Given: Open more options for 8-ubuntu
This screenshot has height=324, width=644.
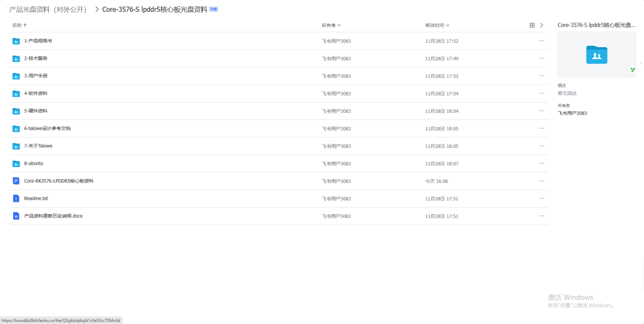Looking at the screenshot, I should pos(541,163).
